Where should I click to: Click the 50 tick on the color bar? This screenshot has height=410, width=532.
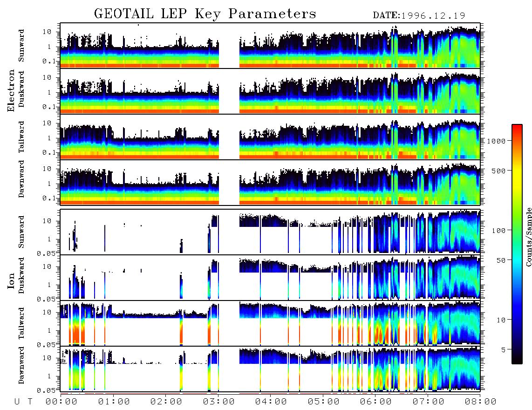point(501,260)
